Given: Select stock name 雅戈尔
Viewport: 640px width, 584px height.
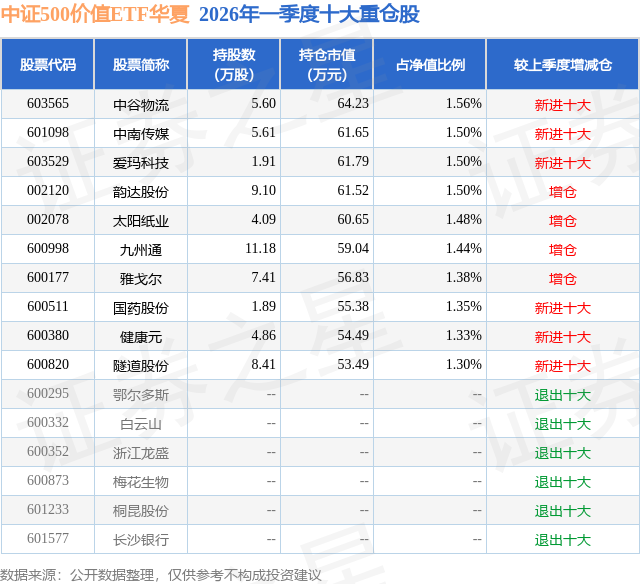Looking at the screenshot, I should [x=141, y=279].
